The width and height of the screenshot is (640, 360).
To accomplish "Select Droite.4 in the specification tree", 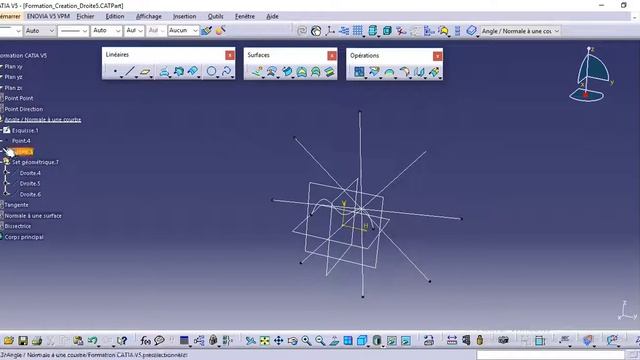I will [30, 173].
